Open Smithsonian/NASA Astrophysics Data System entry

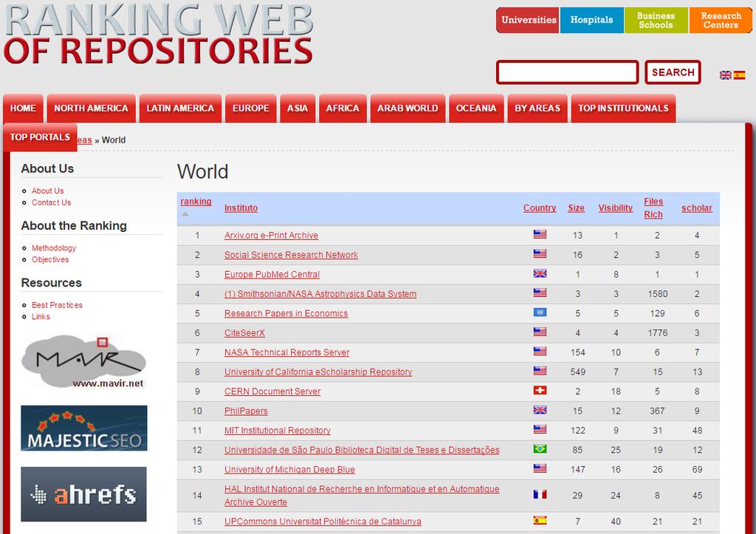click(x=320, y=294)
